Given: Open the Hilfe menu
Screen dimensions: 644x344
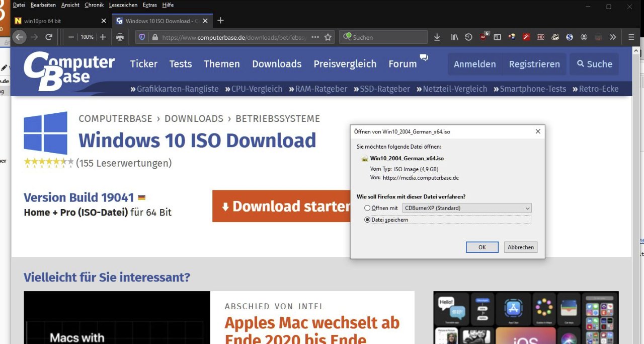Looking at the screenshot, I should [x=168, y=5].
